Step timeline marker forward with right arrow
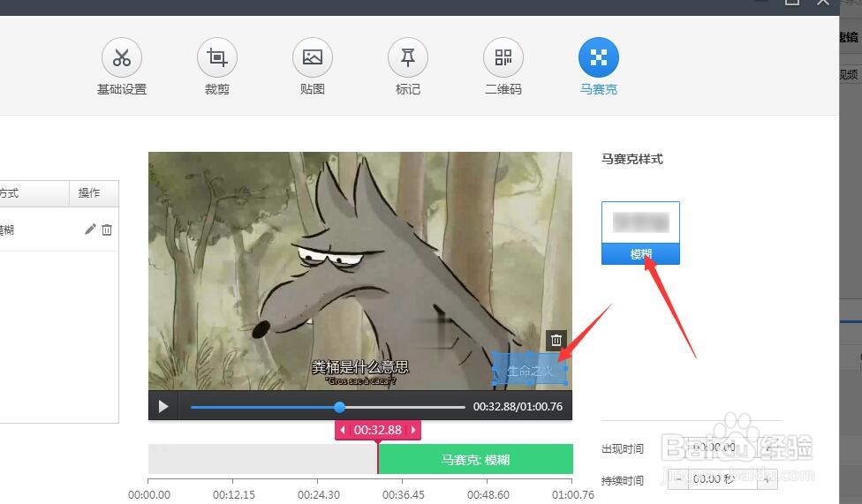 pos(413,430)
